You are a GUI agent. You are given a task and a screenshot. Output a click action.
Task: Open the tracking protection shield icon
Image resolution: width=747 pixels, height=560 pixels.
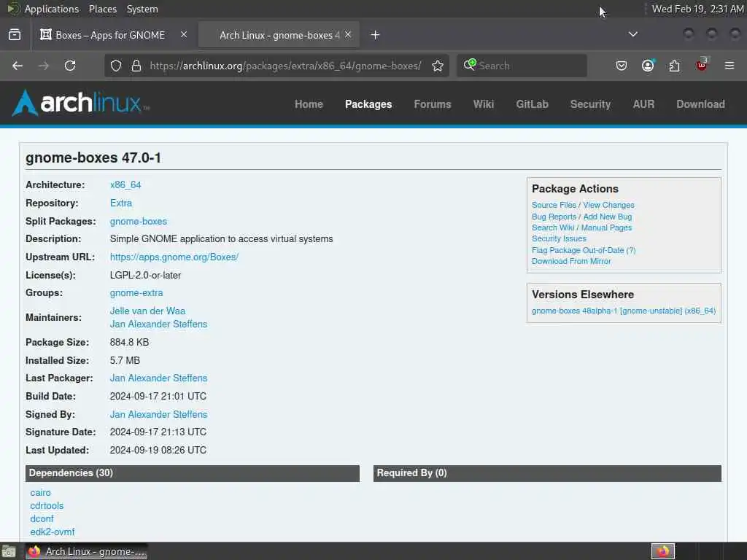click(x=116, y=66)
